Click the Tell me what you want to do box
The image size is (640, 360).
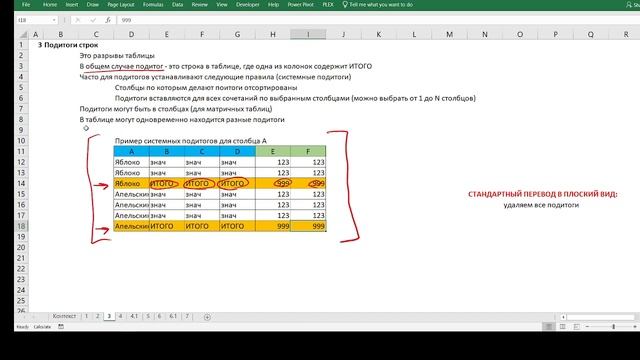378,4
